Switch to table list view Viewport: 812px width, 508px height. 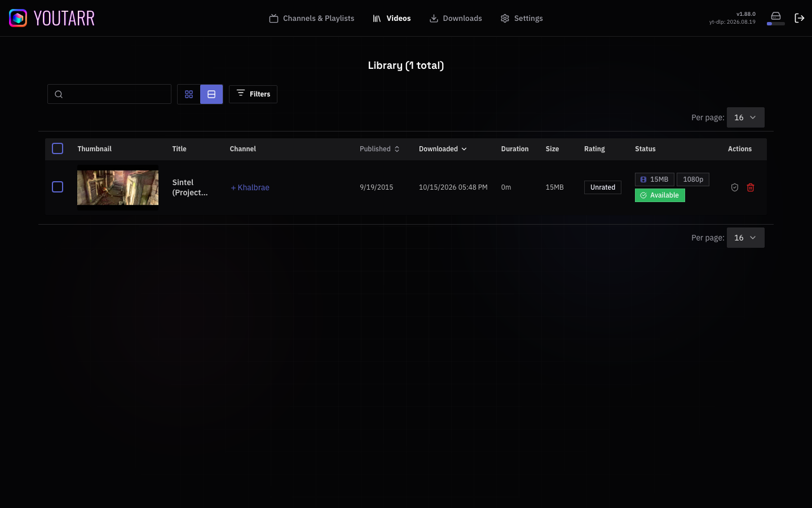[211, 94]
